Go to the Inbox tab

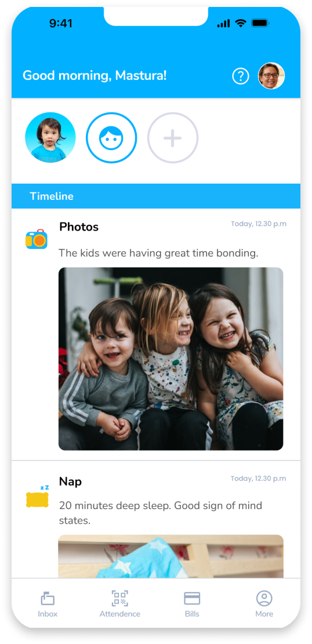(48, 604)
